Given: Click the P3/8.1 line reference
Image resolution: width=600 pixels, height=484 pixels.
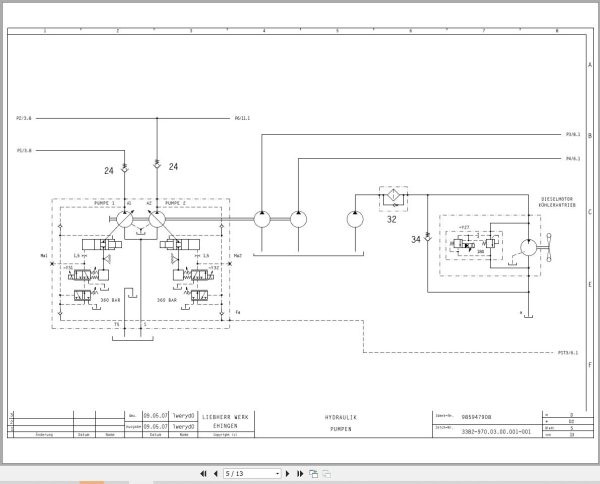Looking at the screenshot, I should (x=573, y=134).
